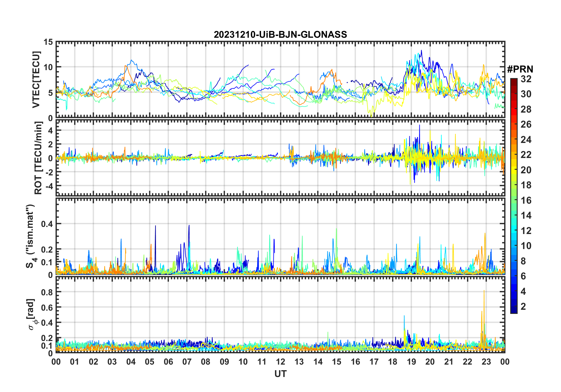Click colorbar tick label 20
The width and height of the screenshot is (561, 392).
526,170
